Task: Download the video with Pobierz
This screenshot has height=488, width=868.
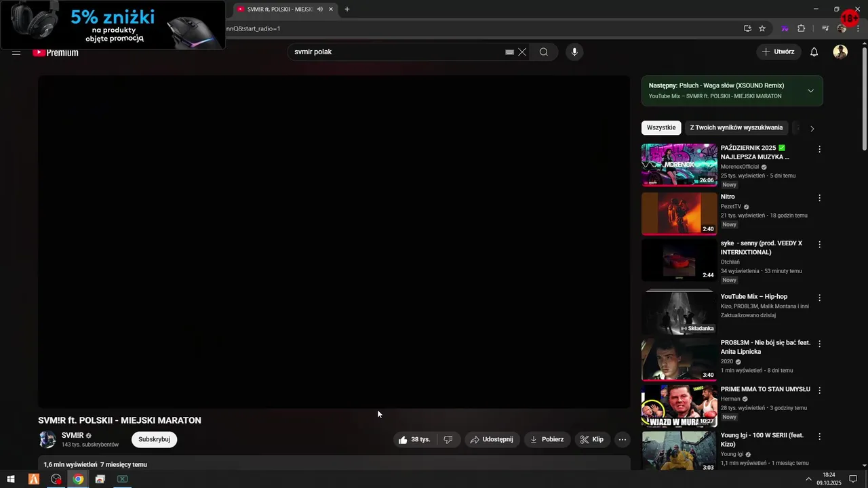Action: (547, 439)
